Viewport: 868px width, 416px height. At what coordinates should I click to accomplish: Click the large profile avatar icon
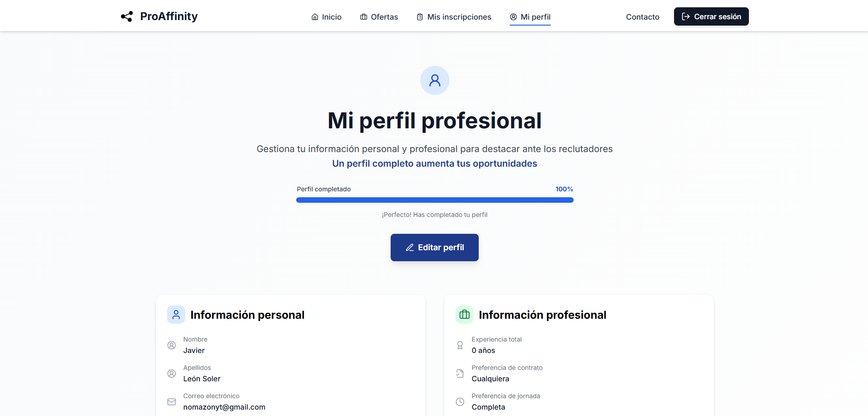pyautogui.click(x=434, y=80)
